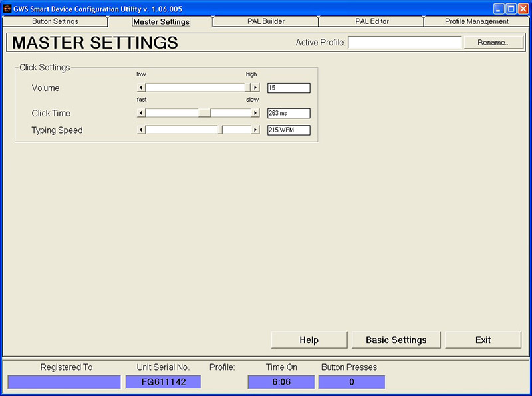532x396 pixels.
Task: Open the PAL Builder tab
Action: click(265, 21)
